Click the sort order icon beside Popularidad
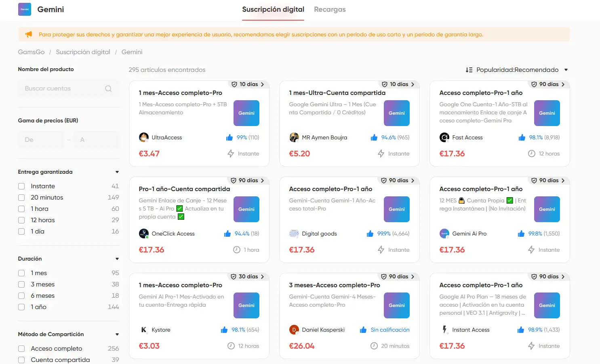 click(x=469, y=70)
